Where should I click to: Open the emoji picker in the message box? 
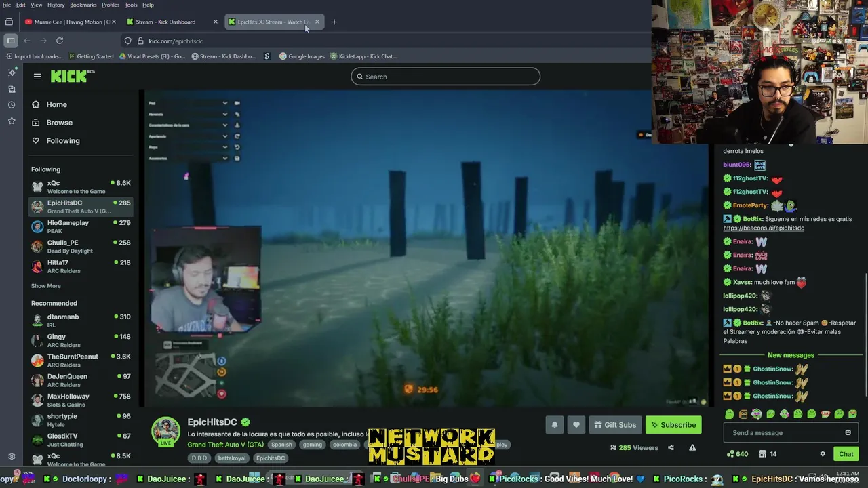(x=848, y=432)
